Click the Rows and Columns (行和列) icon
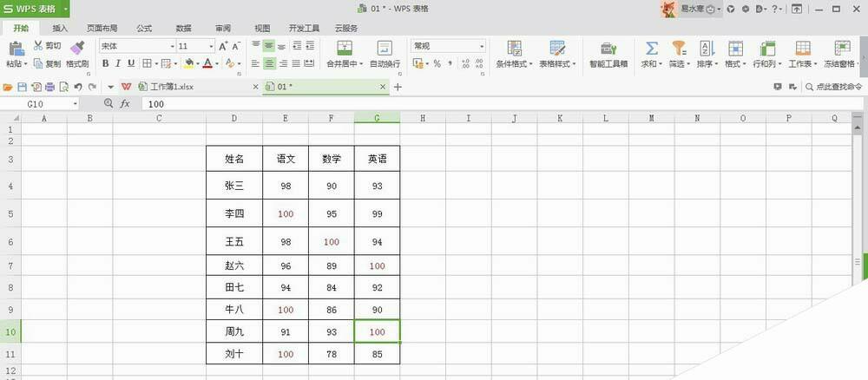 click(768, 48)
